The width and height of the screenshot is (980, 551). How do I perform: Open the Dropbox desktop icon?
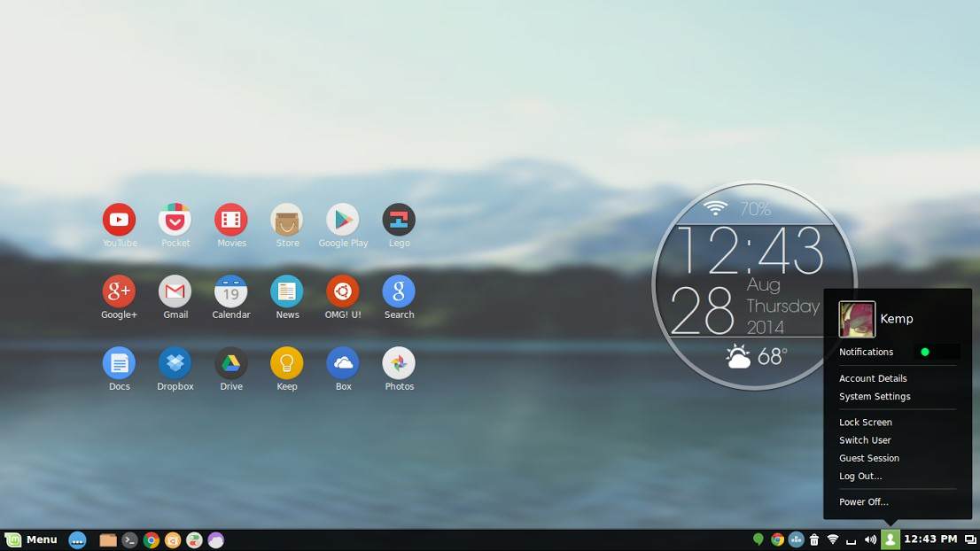pyautogui.click(x=175, y=363)
